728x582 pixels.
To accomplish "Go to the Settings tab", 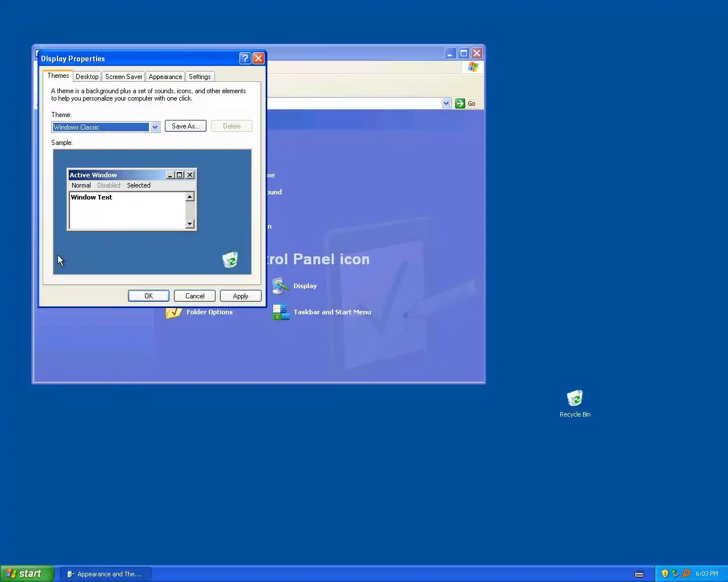I will 200,77.
